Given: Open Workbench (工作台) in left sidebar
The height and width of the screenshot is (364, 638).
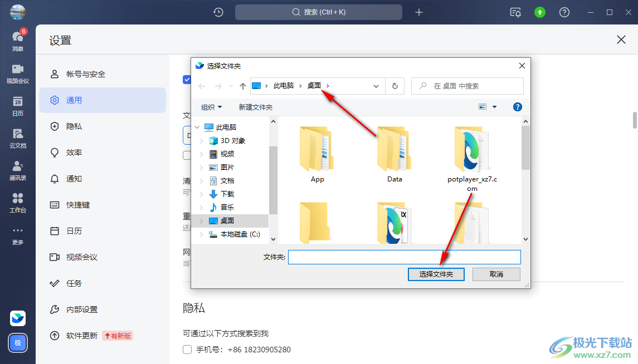Looking at the screenshot, I should [17, 203].
